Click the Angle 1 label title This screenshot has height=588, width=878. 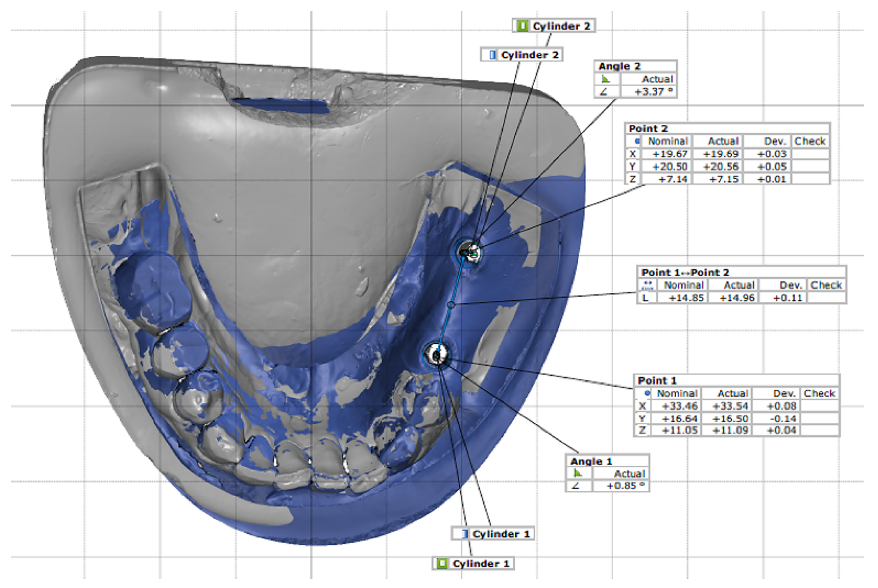pos(591,461)
